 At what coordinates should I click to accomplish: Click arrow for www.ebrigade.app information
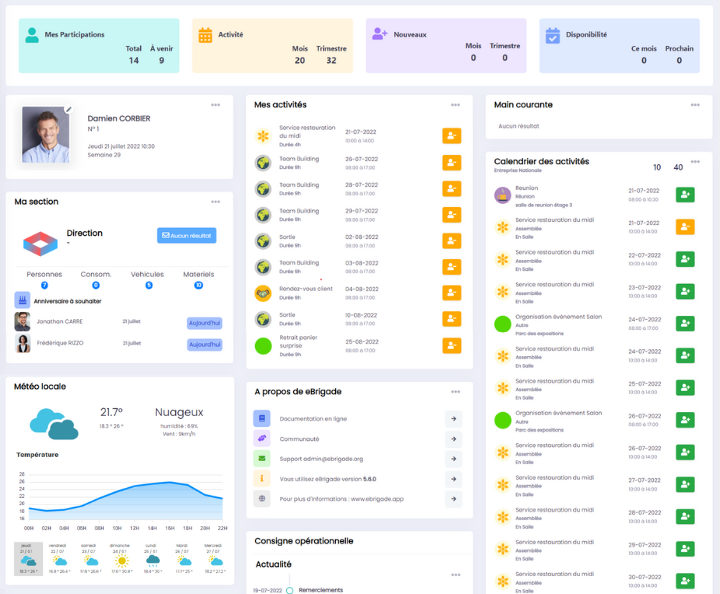coord(453,499)
